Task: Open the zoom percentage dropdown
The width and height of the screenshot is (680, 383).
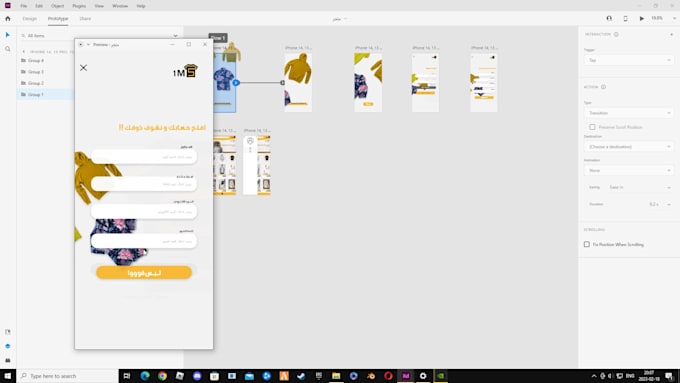Action: pyautogui.click(x=674, y=19)
